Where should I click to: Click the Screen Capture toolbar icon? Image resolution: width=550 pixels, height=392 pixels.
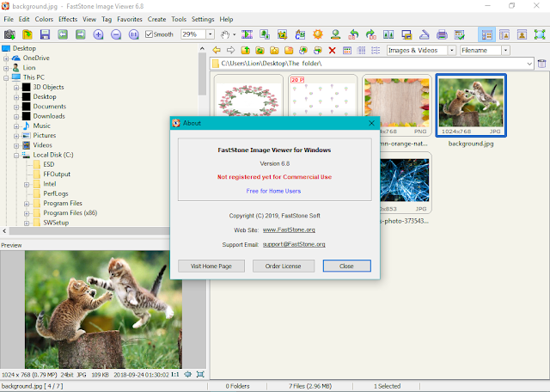(406, 34)
